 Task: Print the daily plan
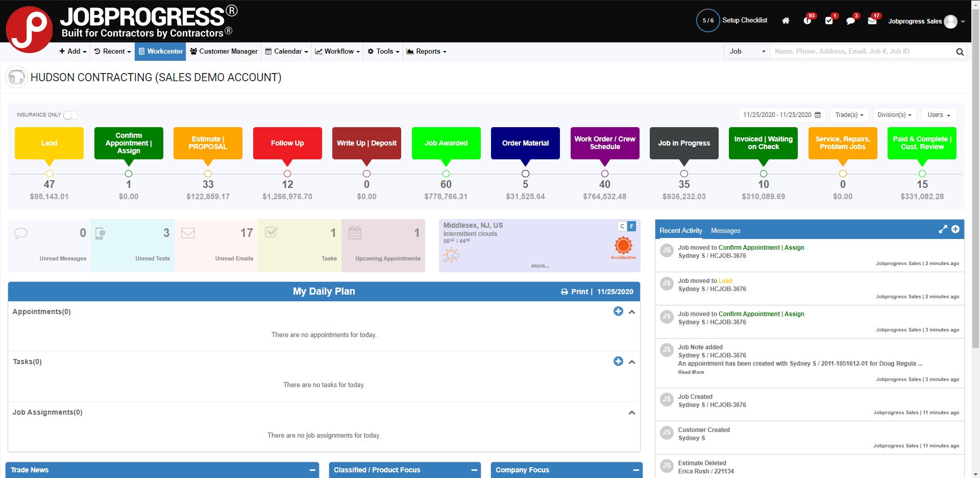(575, 292)
